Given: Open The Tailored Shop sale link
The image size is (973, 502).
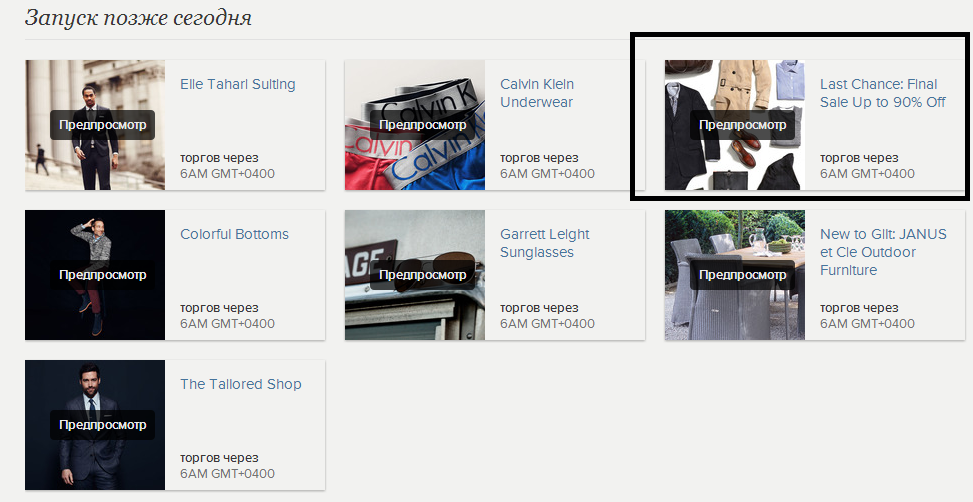Looking at the screenshot, I should [241, 385].
